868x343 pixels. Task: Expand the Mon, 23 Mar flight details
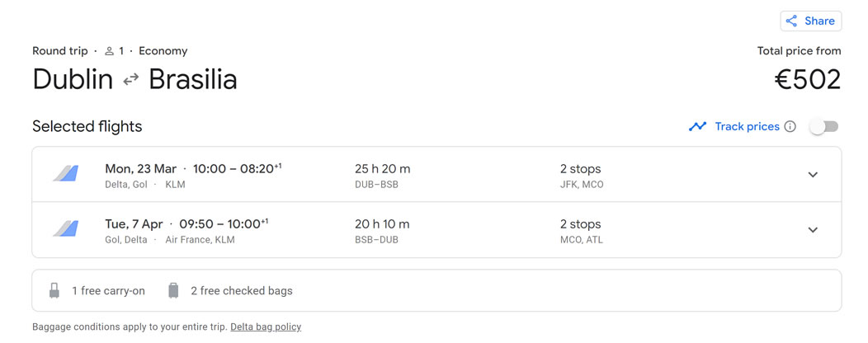click(x=813, y=175)
